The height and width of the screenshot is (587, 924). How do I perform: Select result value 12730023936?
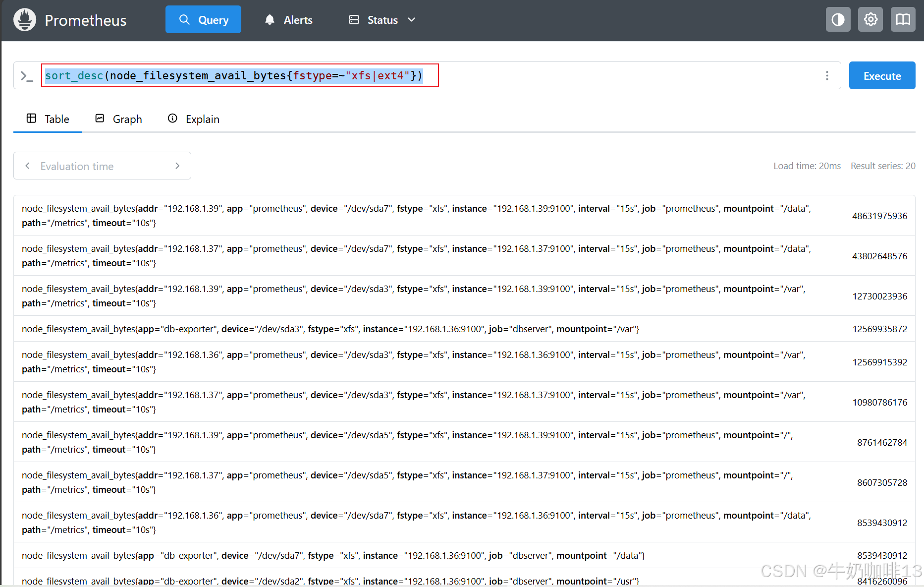[x=879, y=296]
